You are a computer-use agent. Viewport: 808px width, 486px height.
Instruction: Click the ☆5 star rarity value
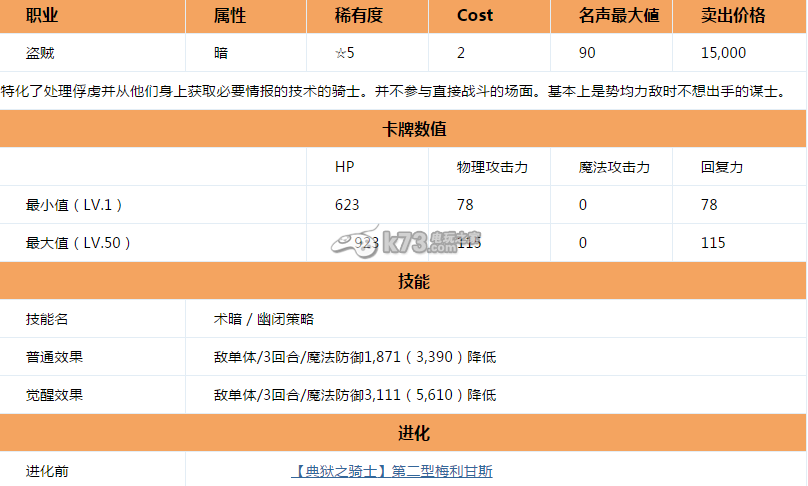pyautogui.click(x=346, y=52)
